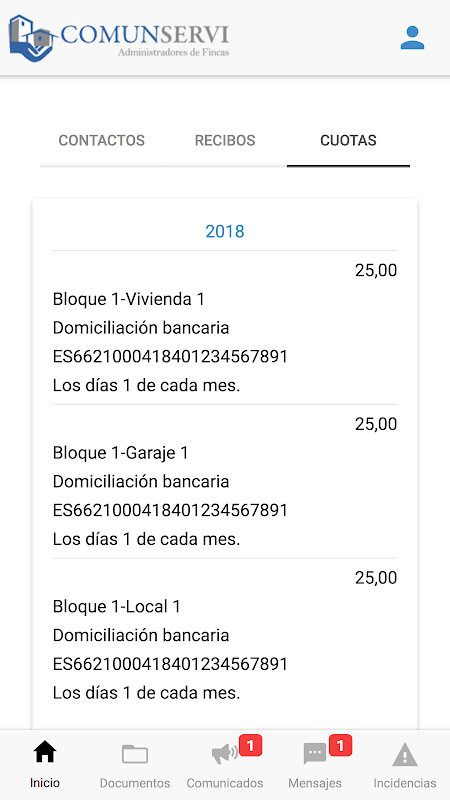Tap the red badge on Comunicados
450x800 pixels.
251,745
